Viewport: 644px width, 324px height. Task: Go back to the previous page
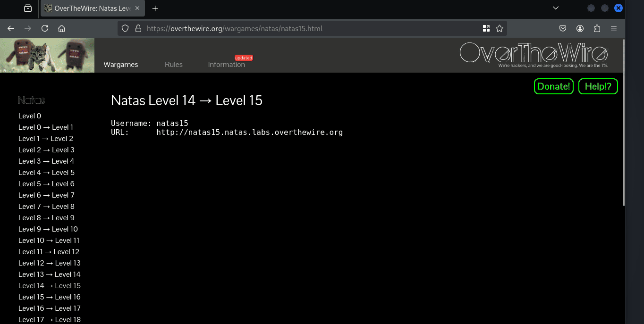tap(11, 28)
